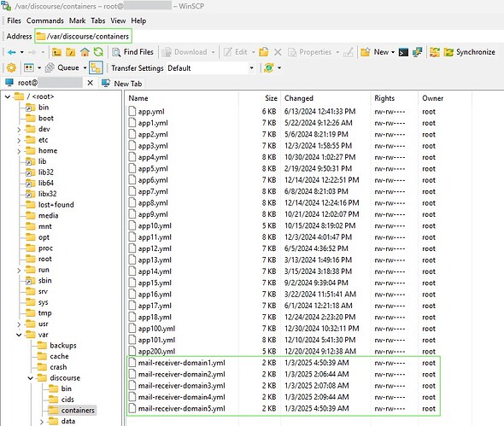This screenshot has width=504, height=426.
Task: Click the Compare Directories icon
Action: pos(435,52)
